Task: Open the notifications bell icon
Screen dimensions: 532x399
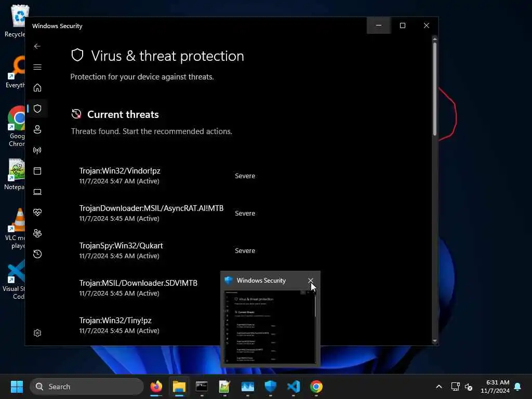Action: tap(518, 387)
